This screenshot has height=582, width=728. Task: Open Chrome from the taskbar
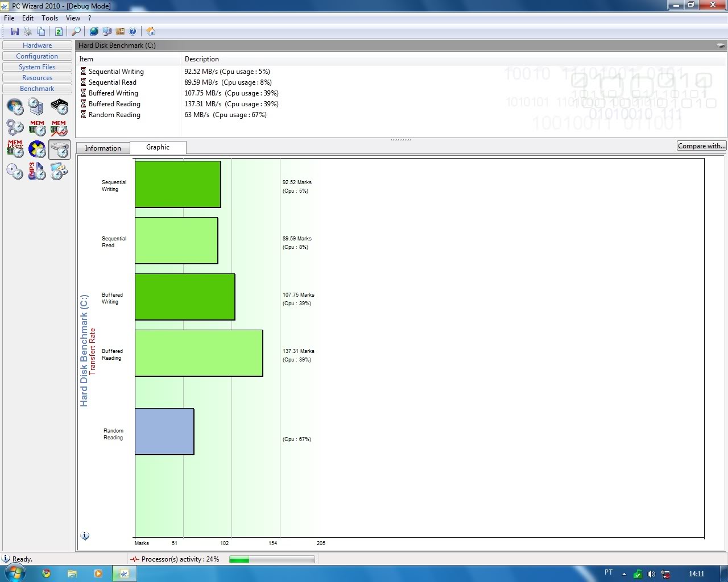point(47,573)
